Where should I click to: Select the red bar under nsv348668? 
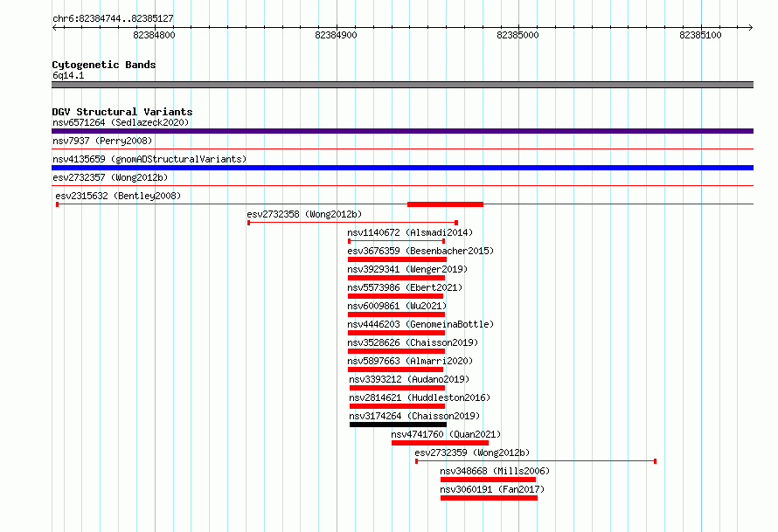click(489, 480)
